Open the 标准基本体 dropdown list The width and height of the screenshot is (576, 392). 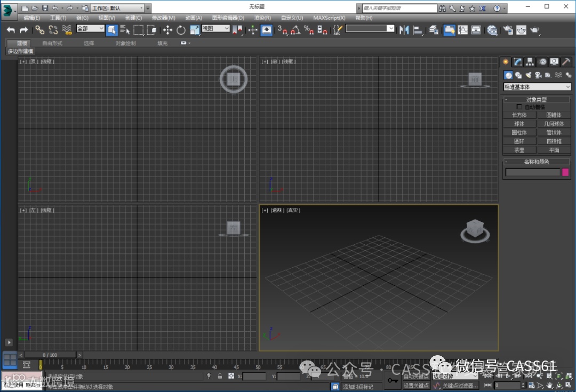537,87
